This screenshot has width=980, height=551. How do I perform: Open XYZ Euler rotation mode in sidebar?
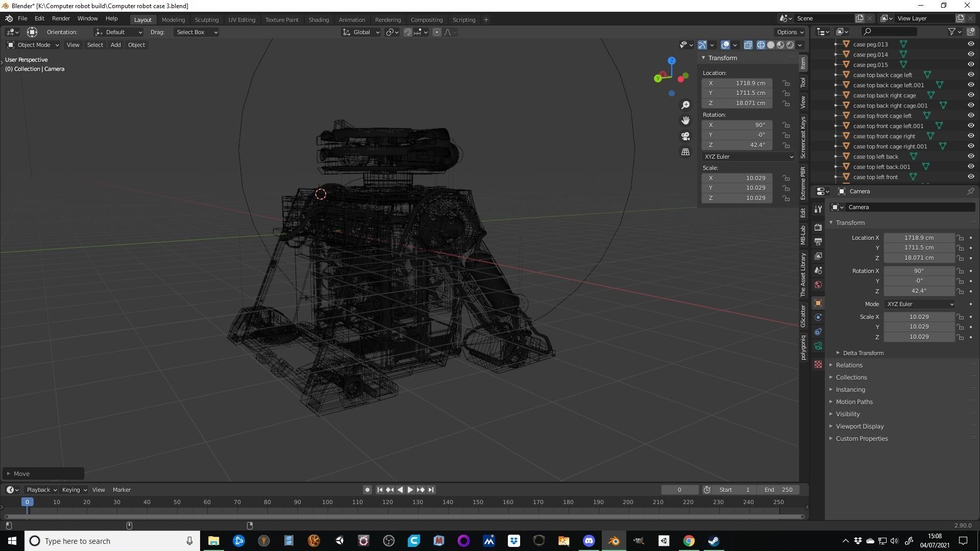(748, 157)
